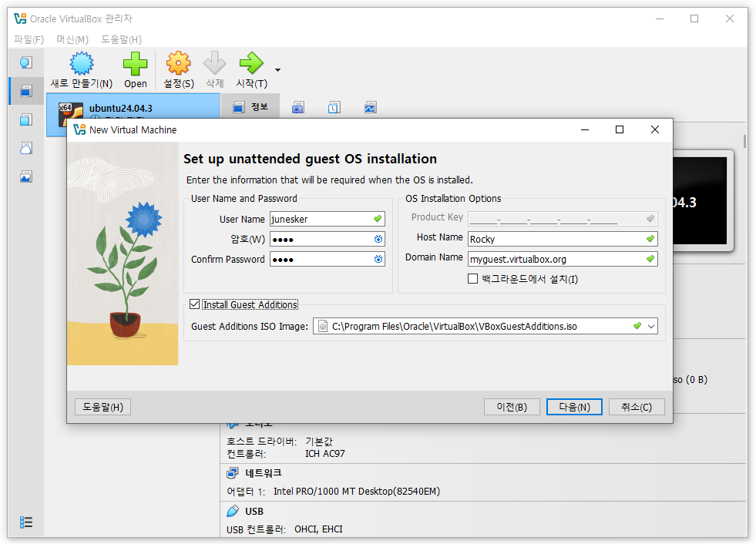The image size is (756, 544).
Task: Open the 머신(M) menu
Action: [x=72, y=39]
